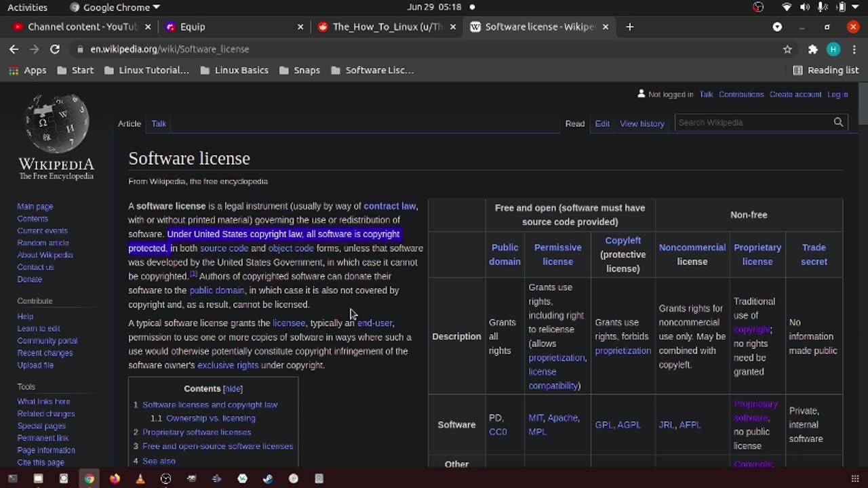Screen dimensions: 868x488
Task: Open the Start bookmark folder
Action: tap(75, 70)
